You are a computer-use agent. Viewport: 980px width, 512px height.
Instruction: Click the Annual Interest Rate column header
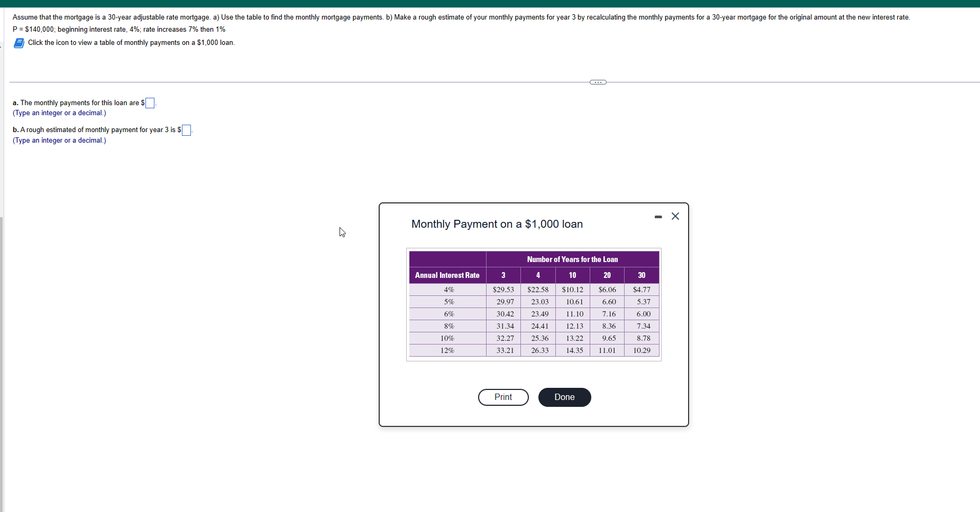pyautogui.click(x=447, y=275)
